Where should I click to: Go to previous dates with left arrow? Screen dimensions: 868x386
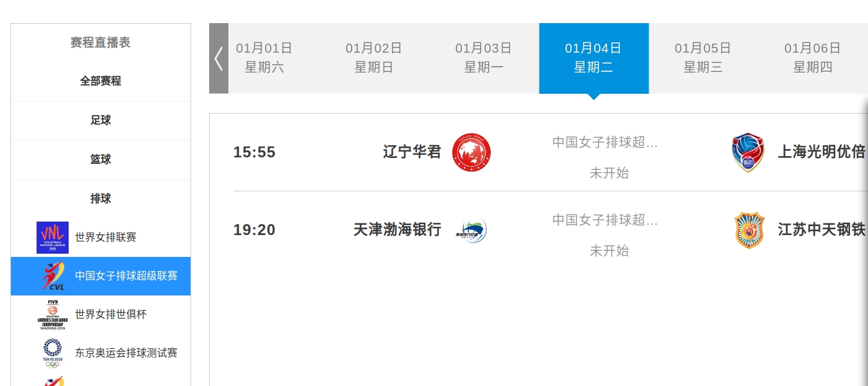[219, 58]
